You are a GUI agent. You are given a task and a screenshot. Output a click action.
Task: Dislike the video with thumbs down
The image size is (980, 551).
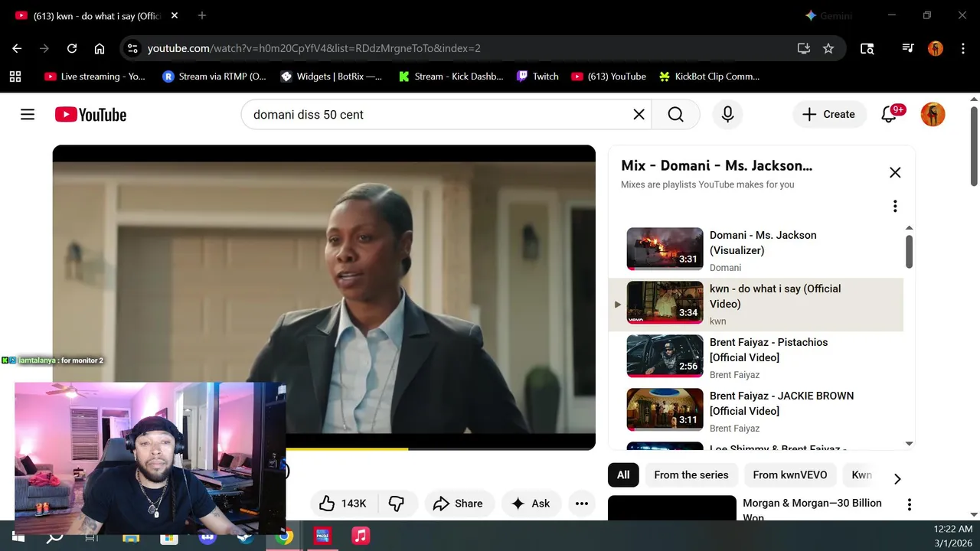coord(397,503)
